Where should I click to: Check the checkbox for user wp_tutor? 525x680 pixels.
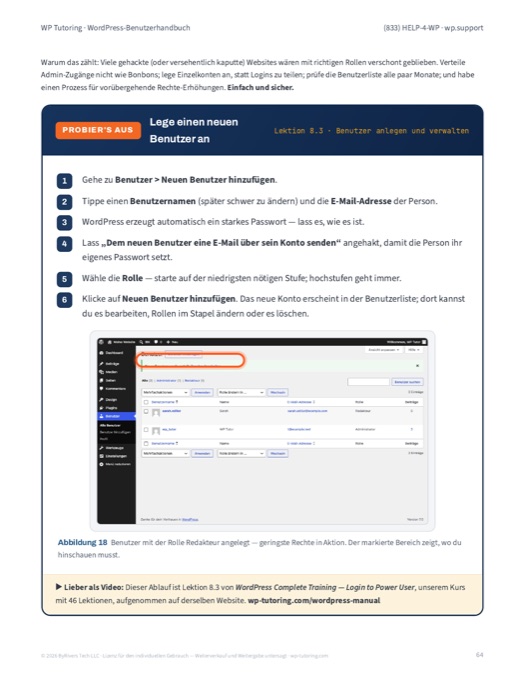point(146,430)
